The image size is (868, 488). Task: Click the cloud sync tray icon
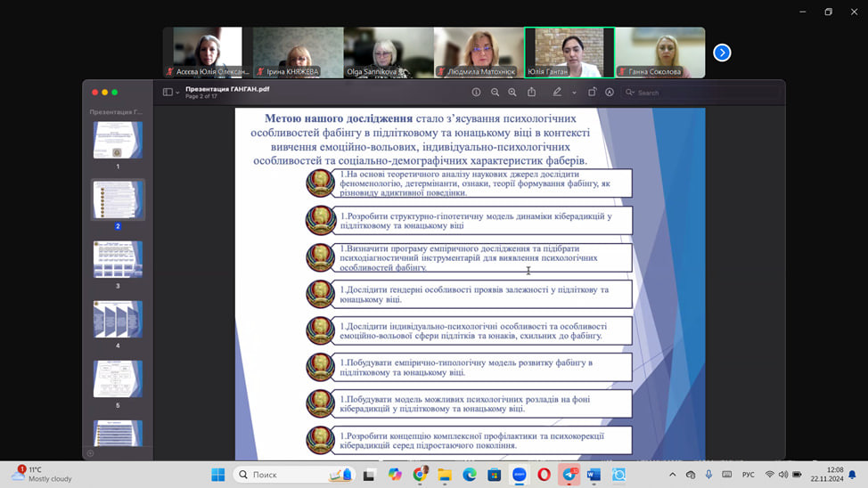(x=691, y=475)
